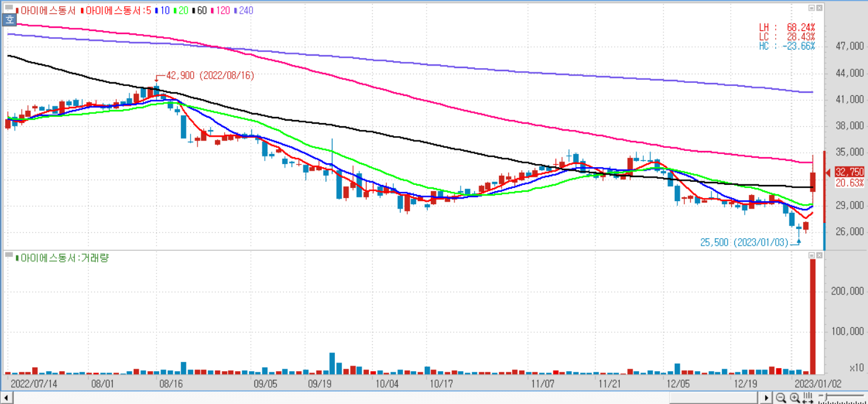The image size is (868, 404).
Task: Click the large red last candlestick
Action: click(x=813, y=182)
